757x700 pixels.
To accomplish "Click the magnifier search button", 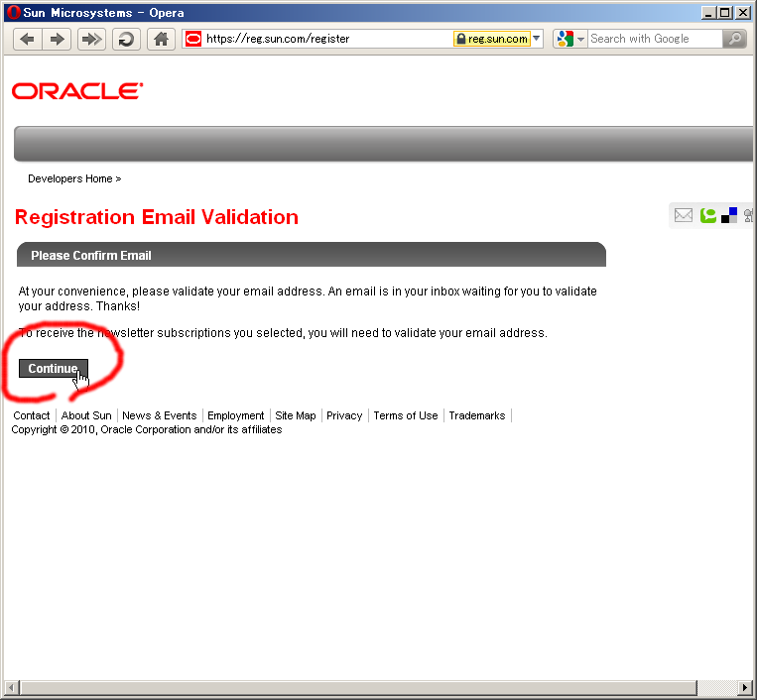I will click(735, 39).
